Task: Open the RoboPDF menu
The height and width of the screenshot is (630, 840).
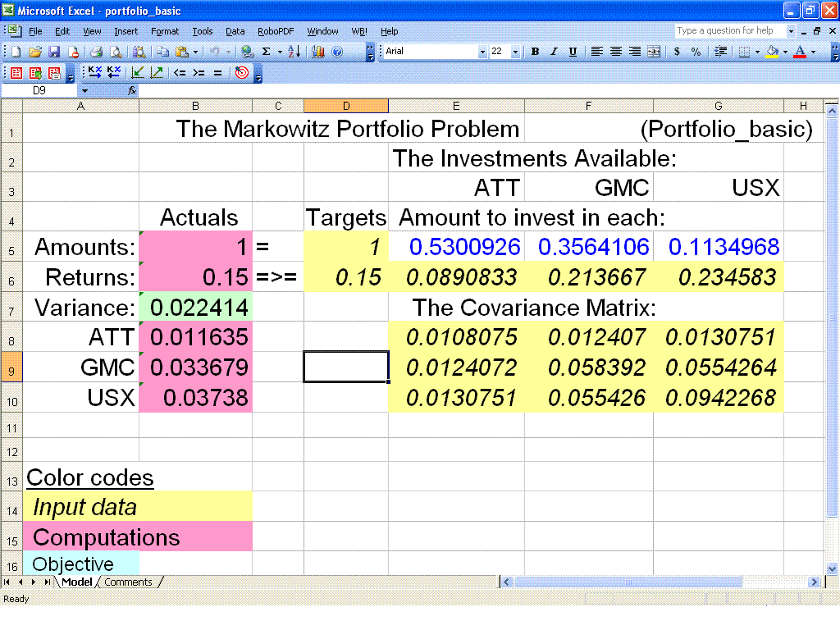Action: pos(276,32)
